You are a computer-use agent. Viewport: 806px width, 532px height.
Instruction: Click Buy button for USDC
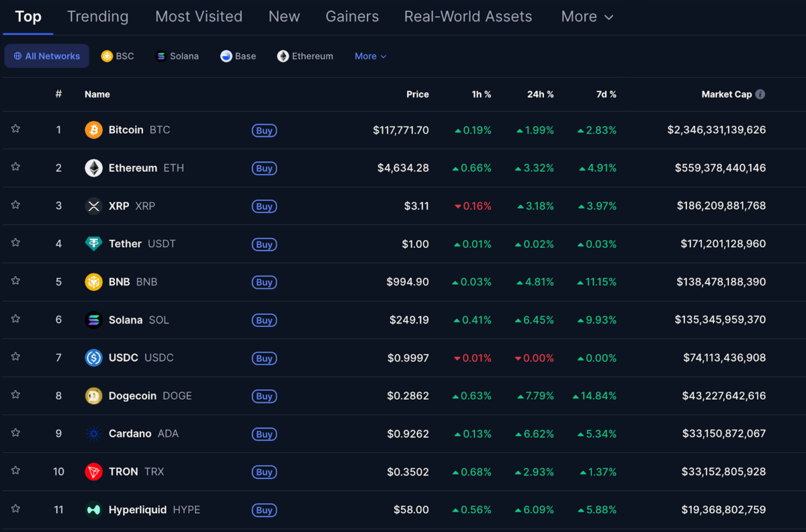[x=265, y=358]
